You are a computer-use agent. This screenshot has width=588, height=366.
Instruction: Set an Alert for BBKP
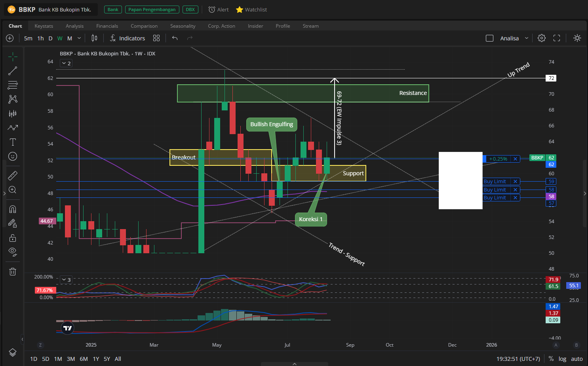pyautogui.click(x=219, y=9)
